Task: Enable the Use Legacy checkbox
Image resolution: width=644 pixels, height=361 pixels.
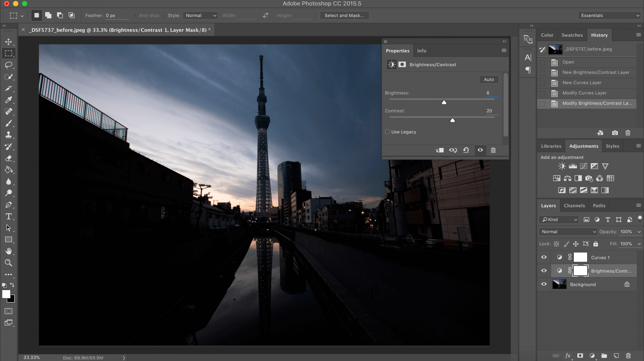Action: [x=387, y=132]
